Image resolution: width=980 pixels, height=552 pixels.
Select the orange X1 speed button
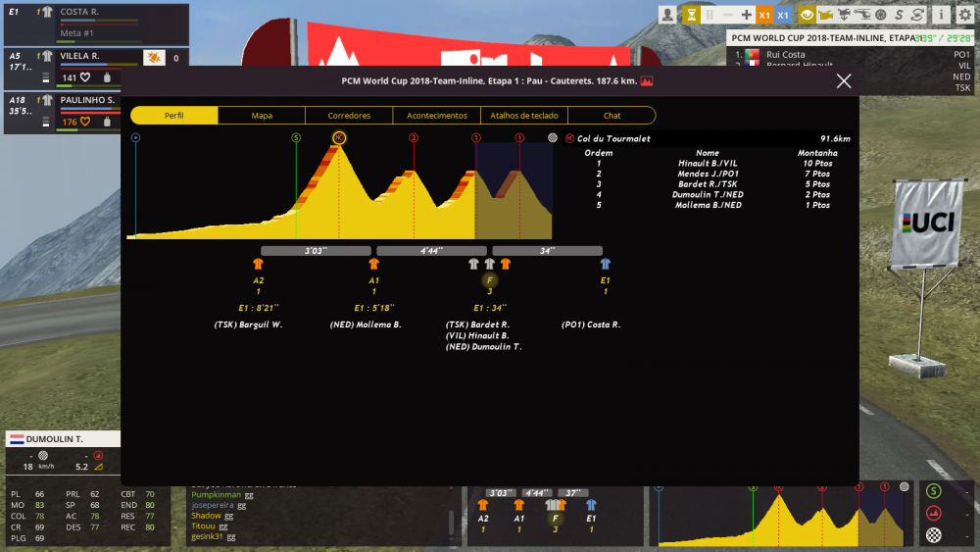pos(764,15)
